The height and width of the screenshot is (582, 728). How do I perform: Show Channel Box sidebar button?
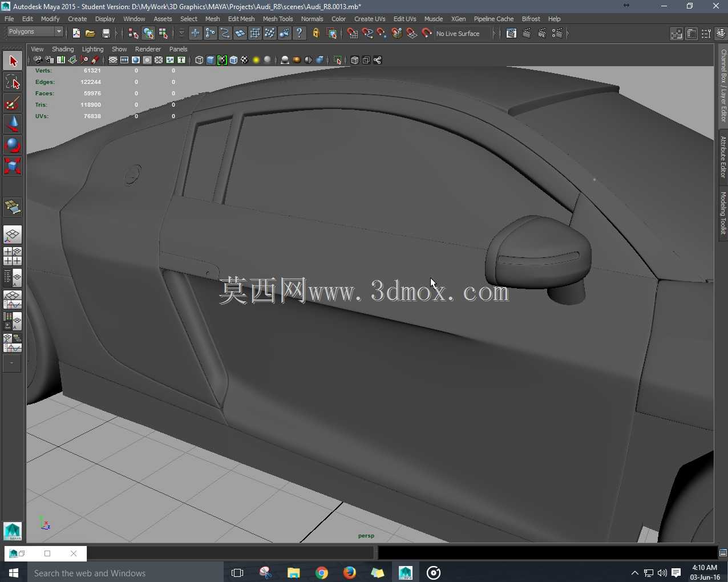[x=721, y=34]
